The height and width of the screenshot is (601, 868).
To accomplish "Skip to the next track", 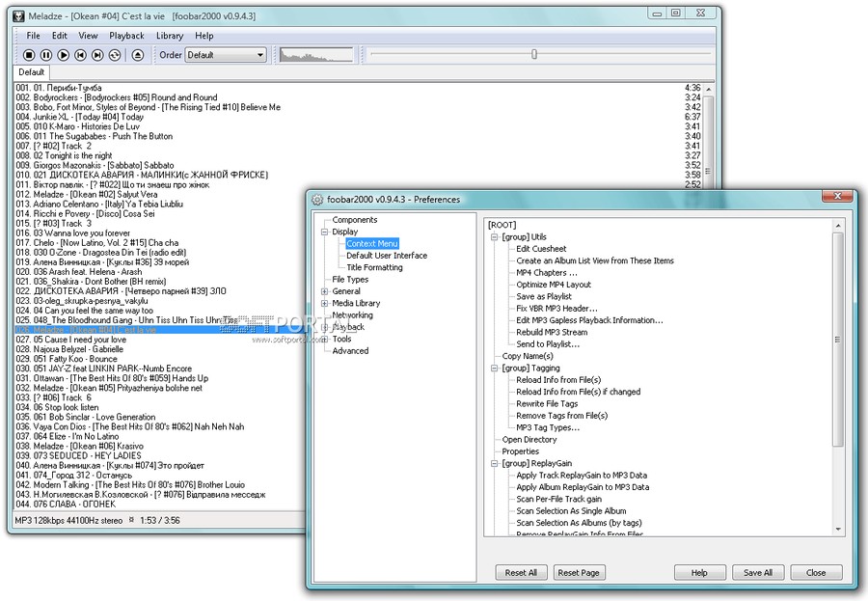I will (x=97, y=55).
